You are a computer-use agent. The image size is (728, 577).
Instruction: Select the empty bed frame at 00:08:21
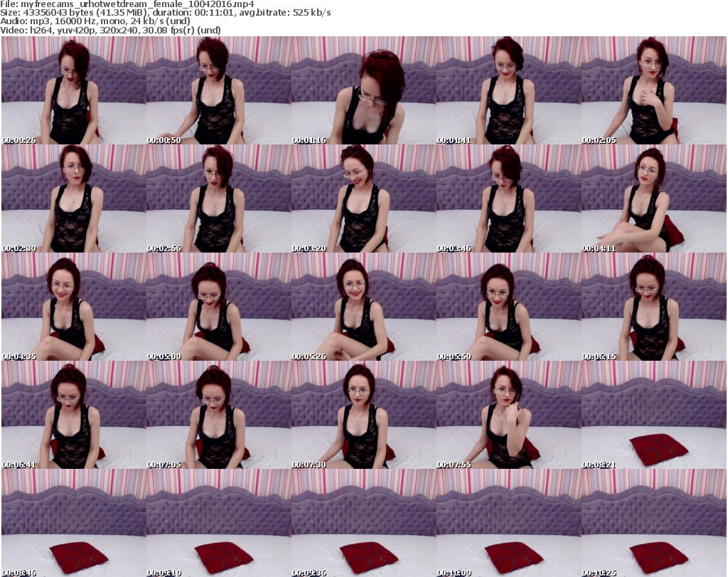(x=653, y=415)
